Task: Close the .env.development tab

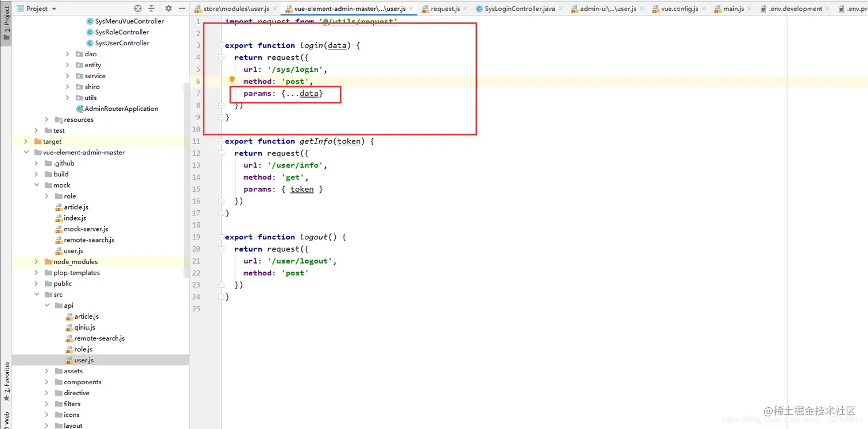Action: (828, 9)
